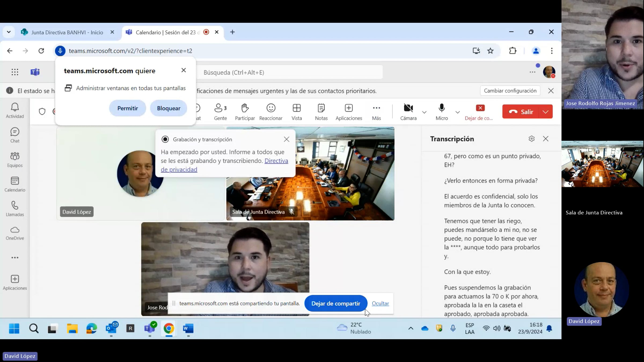Image resolution: width=644 pixels, height=362 pixels.
Task: Stop sharing with Dejar de compartir toolbar button
Action: coord(479,112)
